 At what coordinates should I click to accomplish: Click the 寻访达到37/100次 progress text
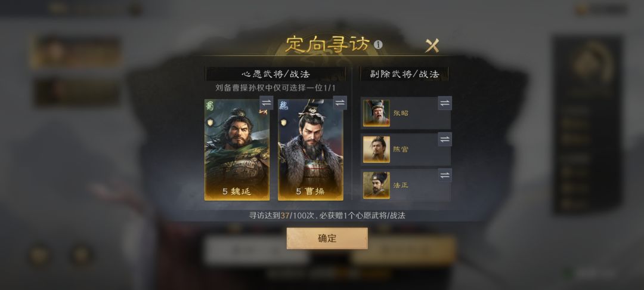coord(327,215)
